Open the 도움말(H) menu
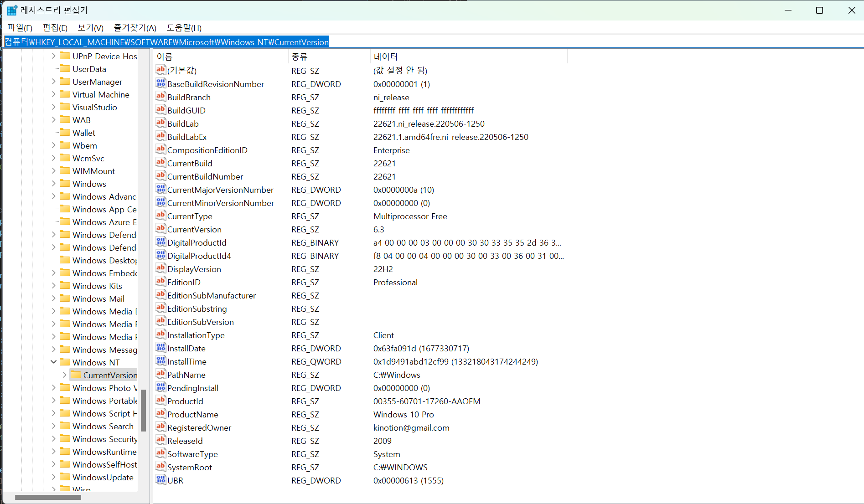The height and width of the screenshot is (504, 864). [184, 28]
